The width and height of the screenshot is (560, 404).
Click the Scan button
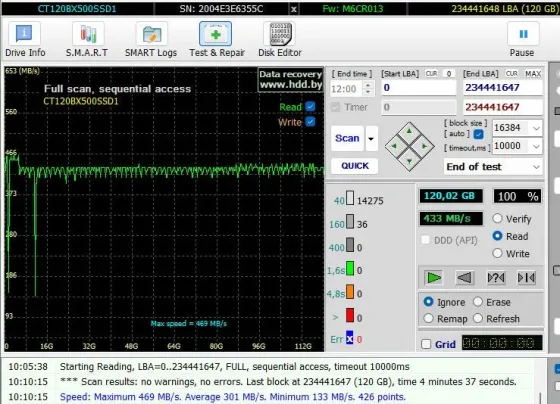coord(347,138)
